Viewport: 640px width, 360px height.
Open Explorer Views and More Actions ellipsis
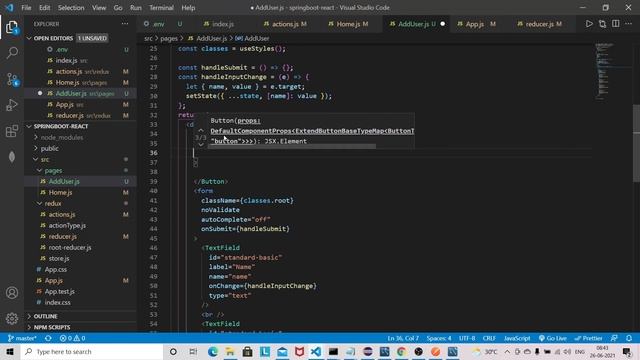pyautogui.click(x=125, y=24)
